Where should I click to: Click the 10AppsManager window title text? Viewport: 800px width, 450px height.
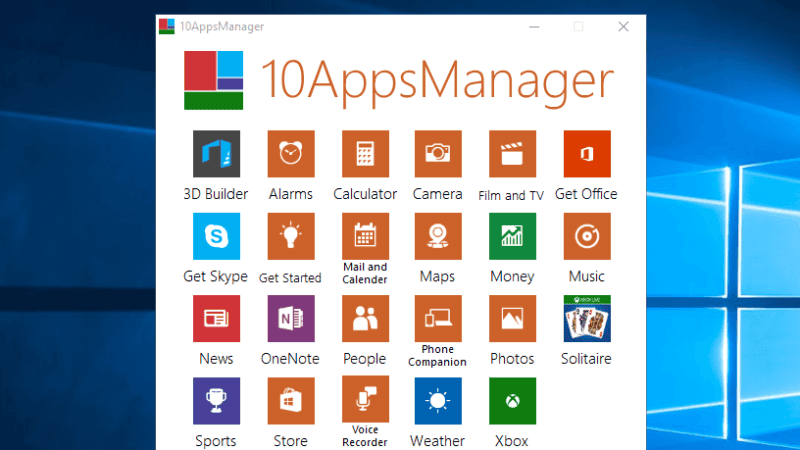coord(222,27)
